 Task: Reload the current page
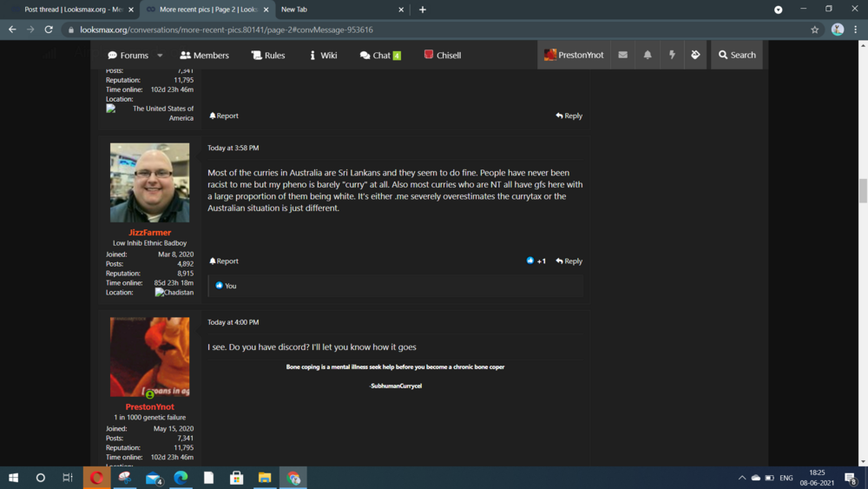pyautogui.click(x=49, y=30)
